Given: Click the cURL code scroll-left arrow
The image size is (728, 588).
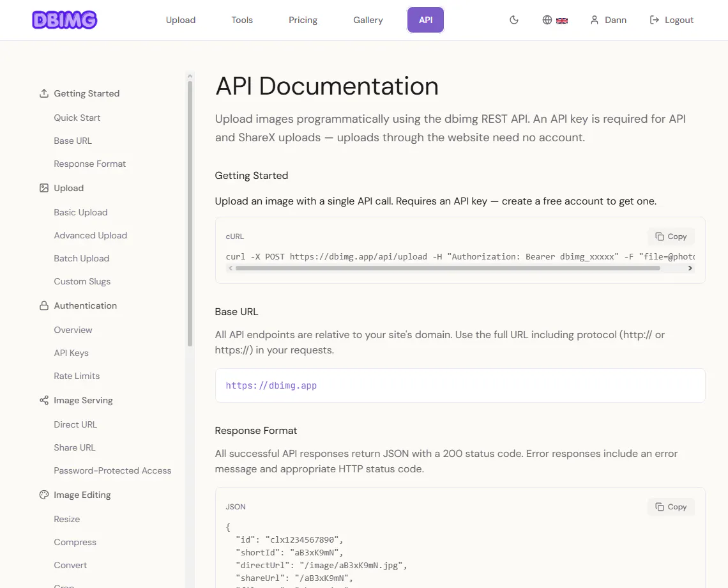Looking at the screenshot, I should point(231,268).
